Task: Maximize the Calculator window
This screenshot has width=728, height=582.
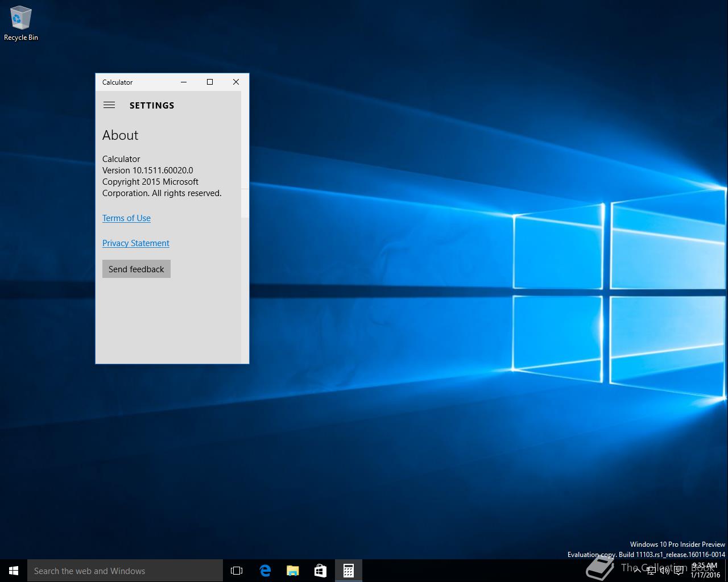Action: pyautogui.click(x=210, y=82)
